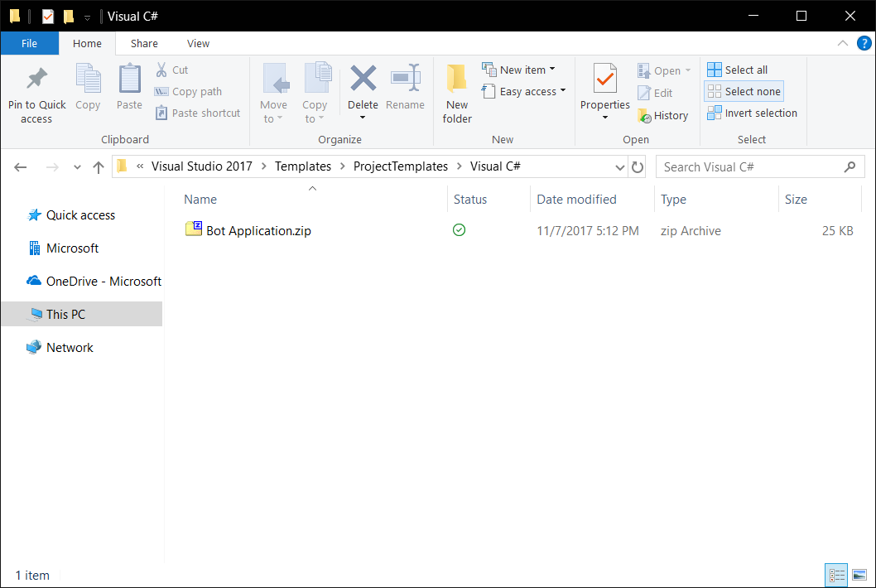Create a New folder from the ribbon
The image size is (876, 588).
457,94
